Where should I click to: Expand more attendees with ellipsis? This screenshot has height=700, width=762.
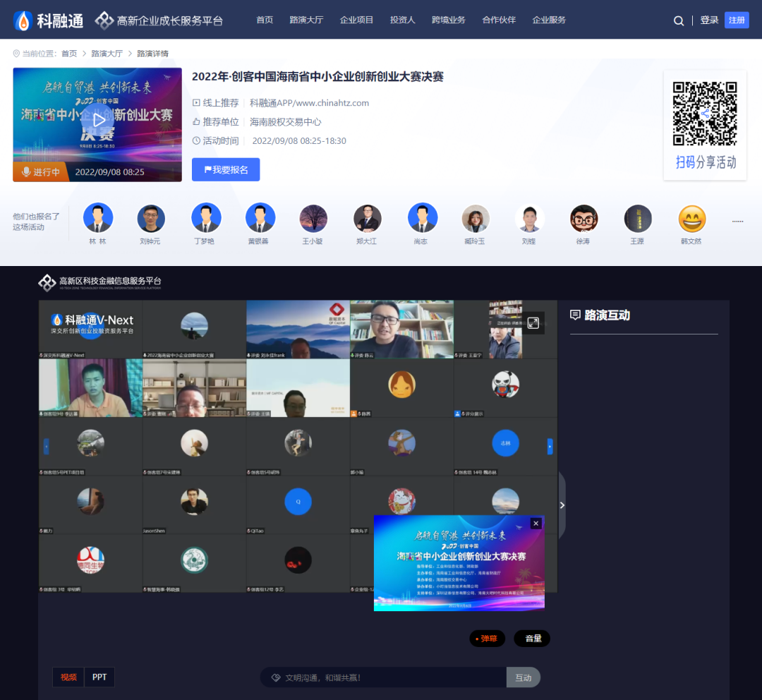[x=737, y=221]
